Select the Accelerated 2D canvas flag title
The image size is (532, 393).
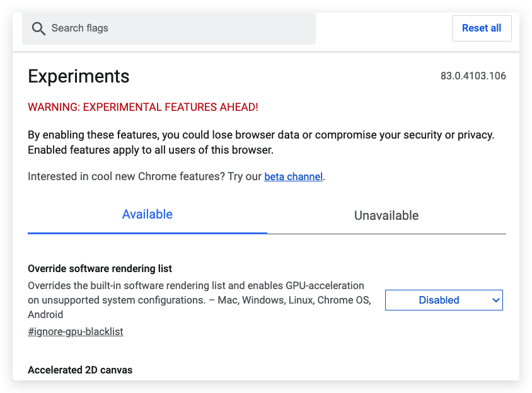pyautogui.click(x=80, y=370)
